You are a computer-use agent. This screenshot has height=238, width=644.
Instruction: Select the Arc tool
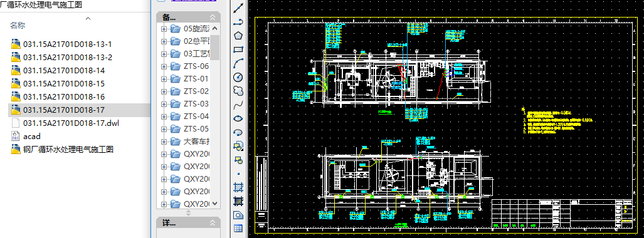click(238, 63)
